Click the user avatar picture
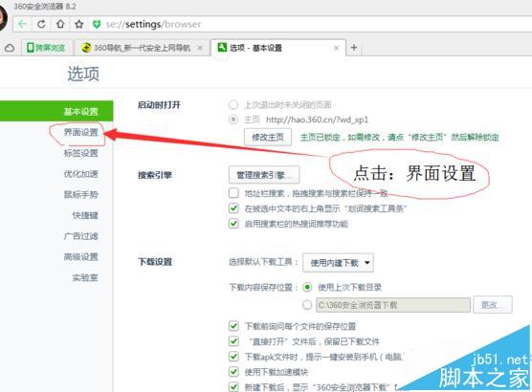 point(3,19)
